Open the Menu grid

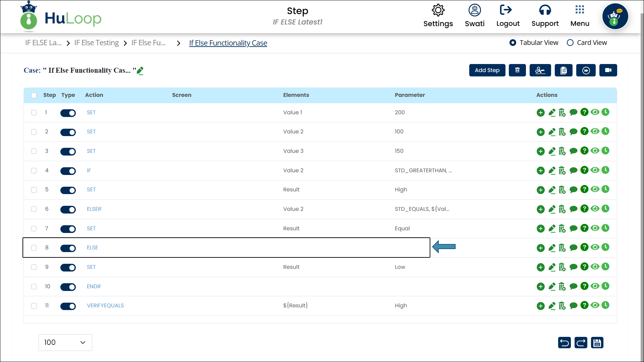(580, 16)
